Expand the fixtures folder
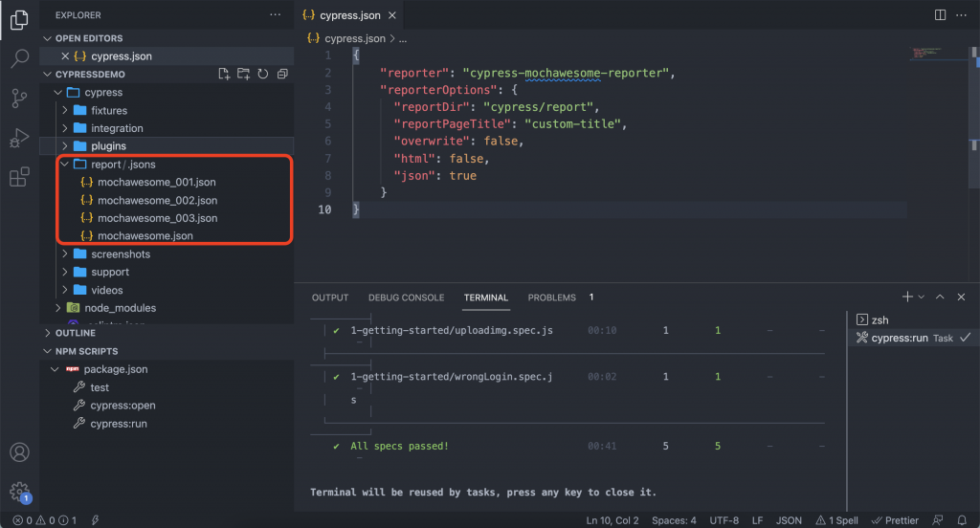 click(x=64, y=110)
